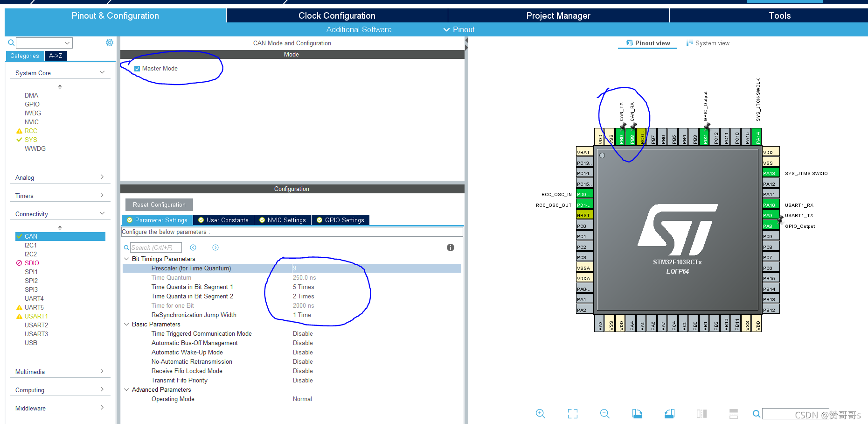
Task: Open the GPIO Settings tab
Action: [340, 220]
